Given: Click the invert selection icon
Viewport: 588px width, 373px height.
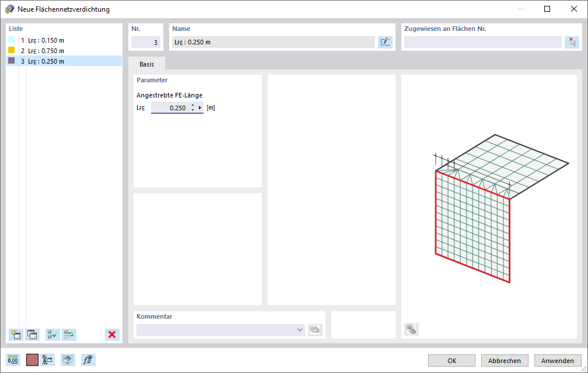Looking at the screenshot, I should (69, 334).
